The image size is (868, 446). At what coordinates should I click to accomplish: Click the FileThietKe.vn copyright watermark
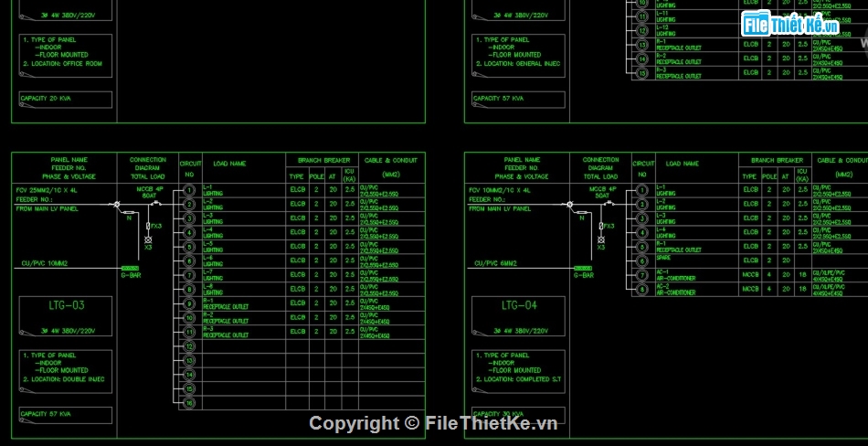click(x=433, y=423)
